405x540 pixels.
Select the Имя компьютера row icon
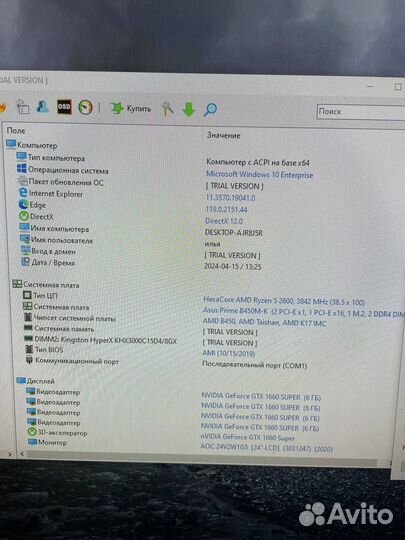click(24, 227)
